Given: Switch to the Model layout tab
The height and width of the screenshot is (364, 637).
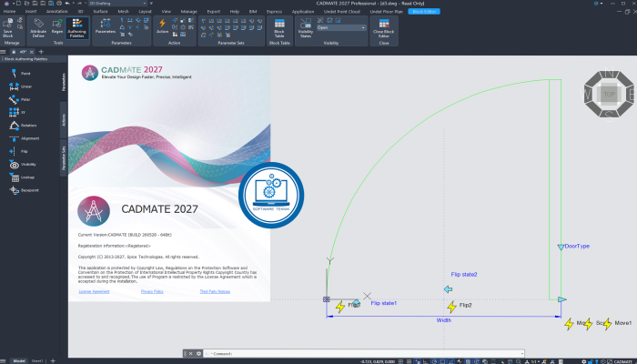Looking at the screenshot, I should (19, 360).
